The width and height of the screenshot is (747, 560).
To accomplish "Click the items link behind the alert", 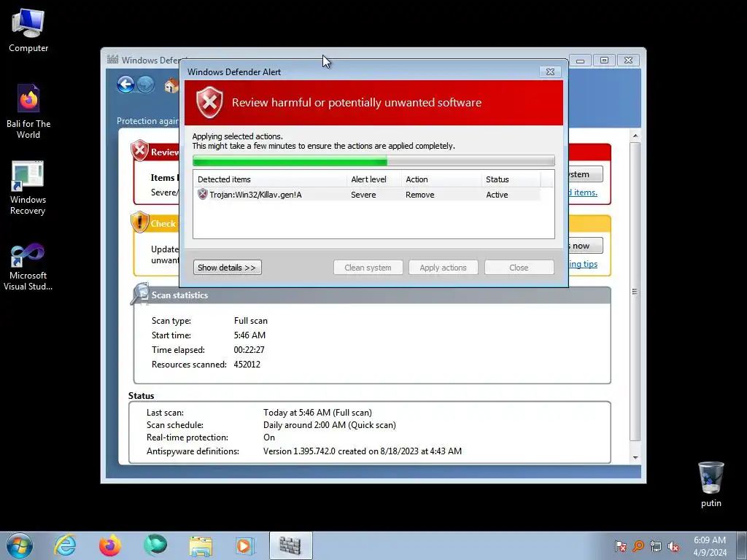I will (583, 192).
